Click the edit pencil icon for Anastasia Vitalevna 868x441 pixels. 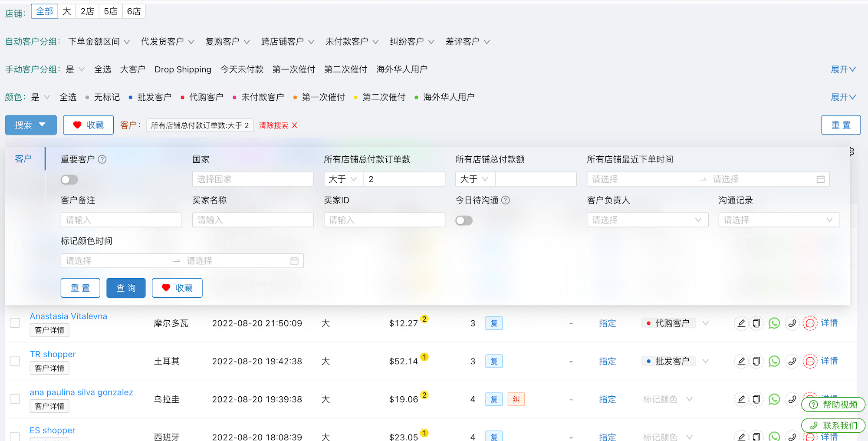pos(741,323)
